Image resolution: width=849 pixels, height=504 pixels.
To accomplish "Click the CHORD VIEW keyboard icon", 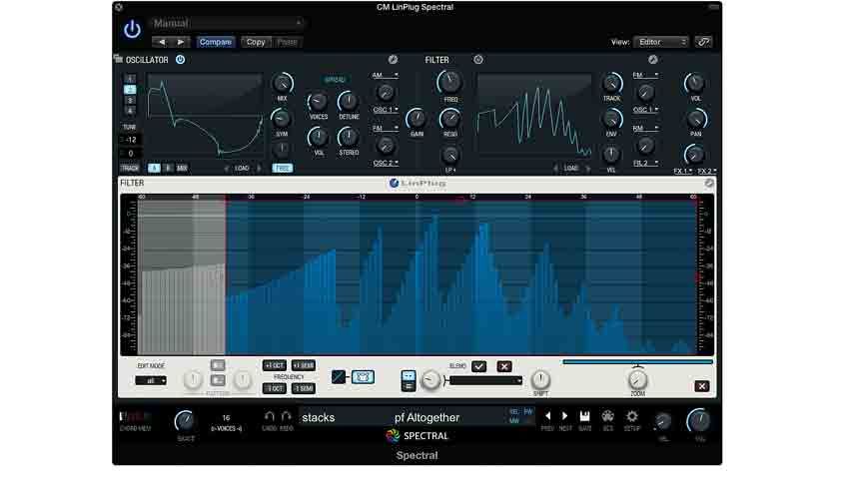I will click(x=135, y=416).
